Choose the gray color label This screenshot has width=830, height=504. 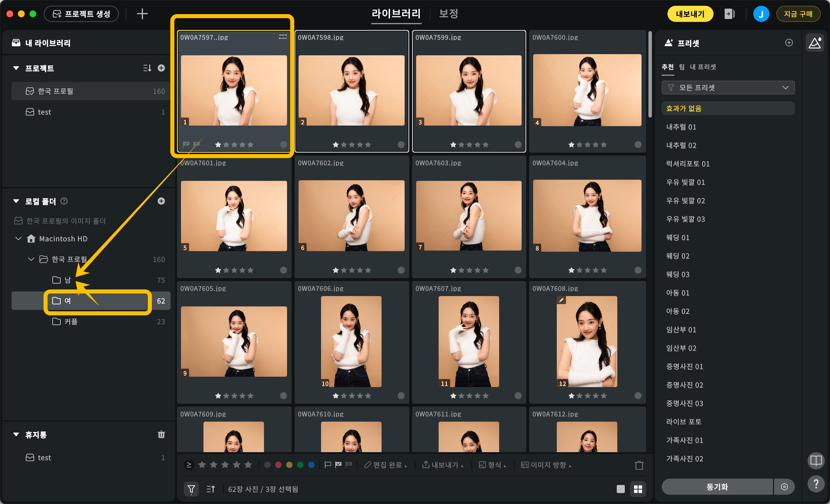pyautogui.click(x=267, y=465)
